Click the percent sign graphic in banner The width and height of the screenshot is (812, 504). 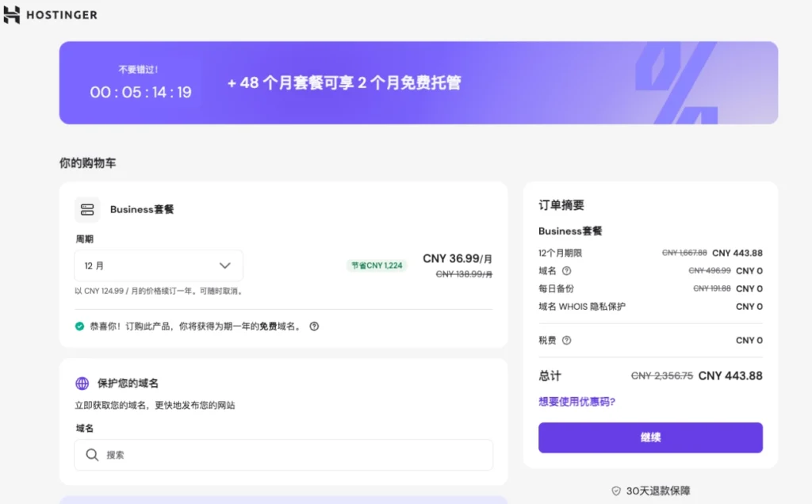677,82
